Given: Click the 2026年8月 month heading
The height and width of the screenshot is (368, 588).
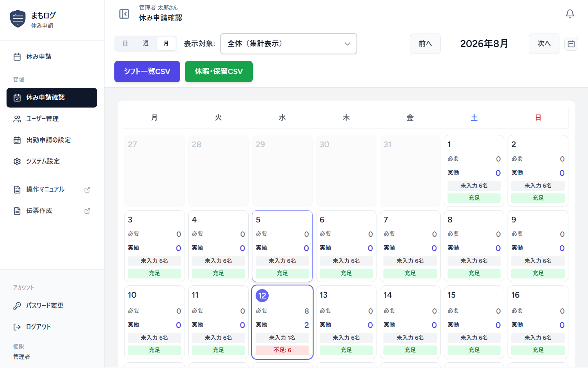Looking at the screenshot, I should pos(484,44).
